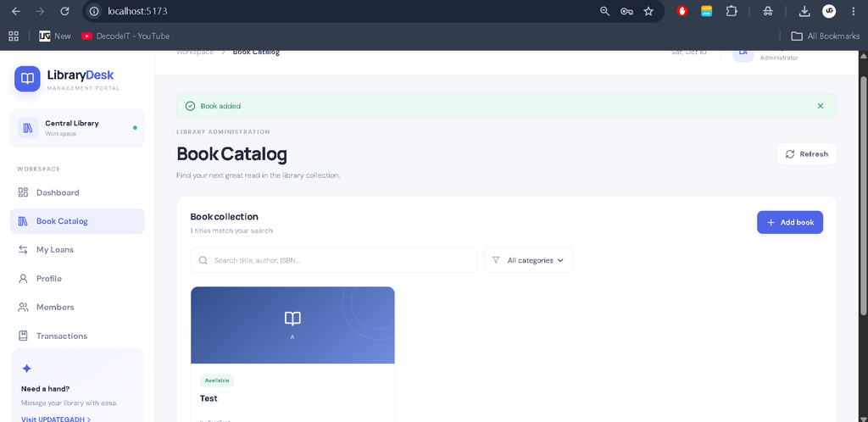Click the filter funnel icon
Screen dimensions: 868x422
[x=496, y=260]
